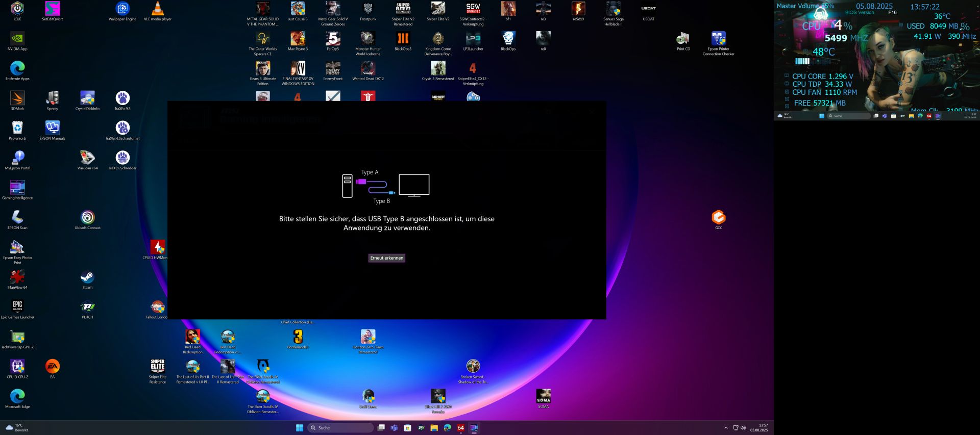Expand the hidden system tray icons
980x435 pixels.
726,428
